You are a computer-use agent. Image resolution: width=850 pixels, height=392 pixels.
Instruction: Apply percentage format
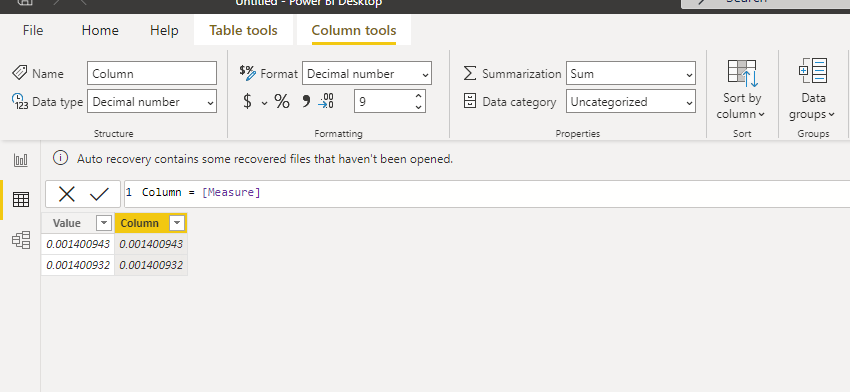(x=282, y=101)
